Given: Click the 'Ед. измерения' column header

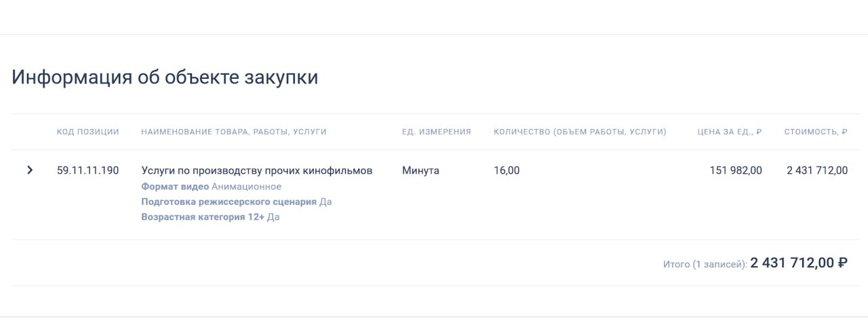Looking at the screenshot, I should [437, 132].
